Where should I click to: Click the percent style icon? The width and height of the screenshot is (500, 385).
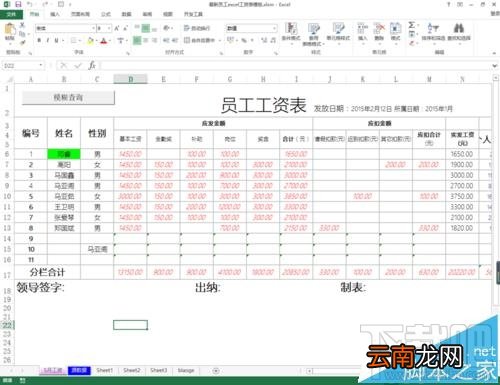click(244, 41)
